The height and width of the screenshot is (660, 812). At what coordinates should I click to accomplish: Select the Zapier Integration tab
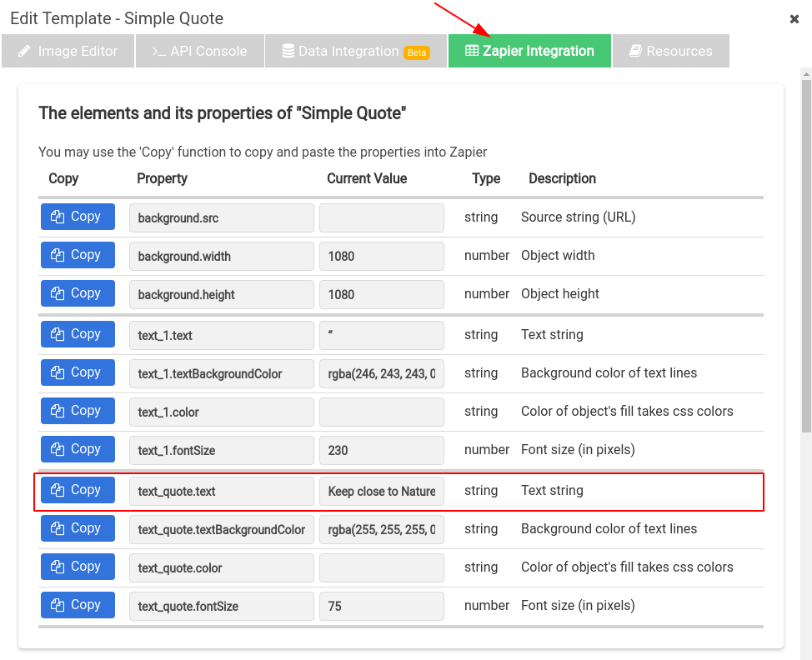coord(529,51)
